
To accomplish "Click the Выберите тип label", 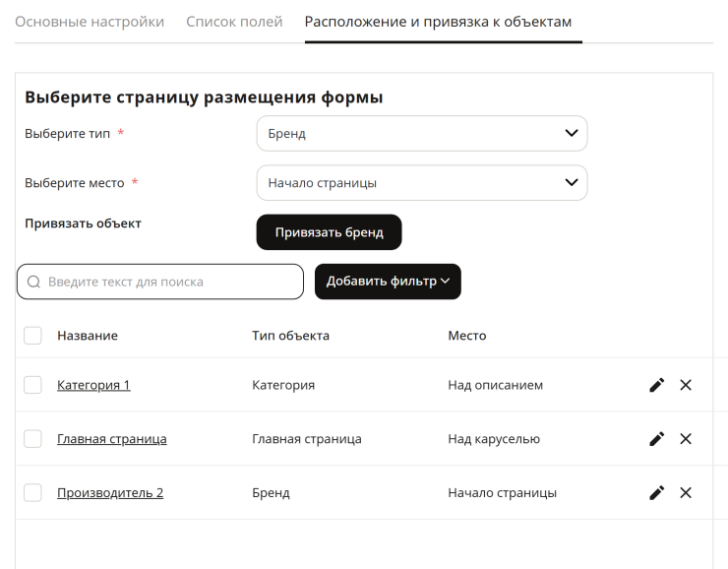I will tap(67, 133).
